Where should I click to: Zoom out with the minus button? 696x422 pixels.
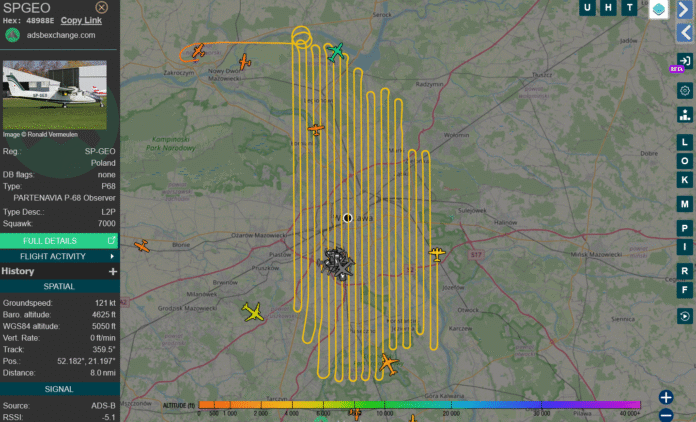tap(666, 415)
